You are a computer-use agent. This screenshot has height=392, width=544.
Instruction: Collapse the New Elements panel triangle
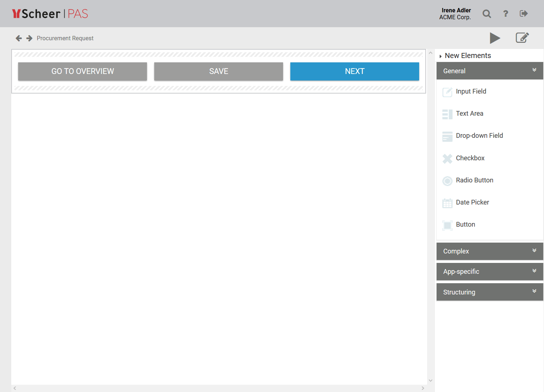point(441,56)
